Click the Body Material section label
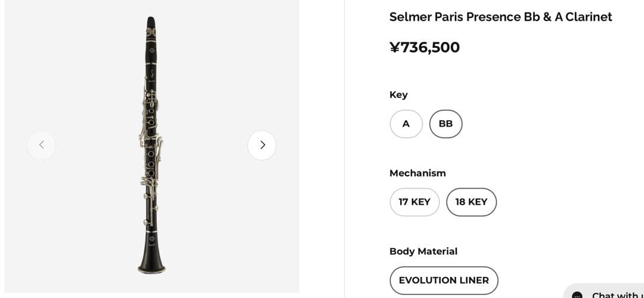Image resolution: width=644 pixels, height=298 pixels. [423, 251]
